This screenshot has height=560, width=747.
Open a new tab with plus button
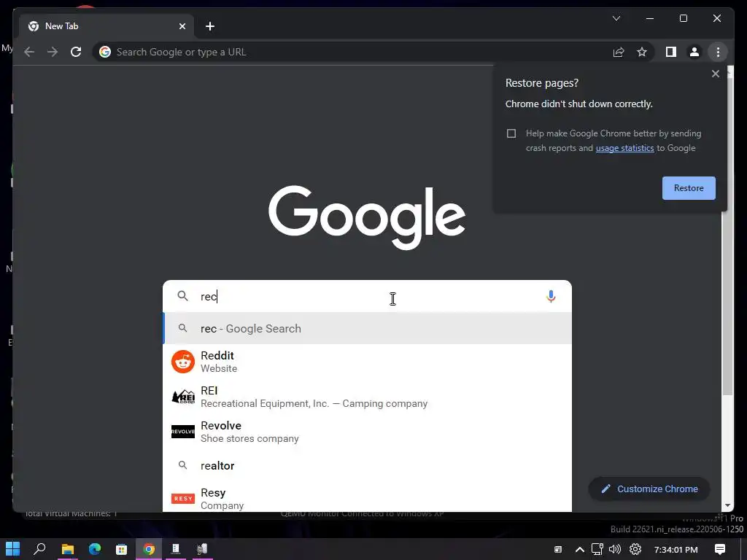click(x=210, y=26)
